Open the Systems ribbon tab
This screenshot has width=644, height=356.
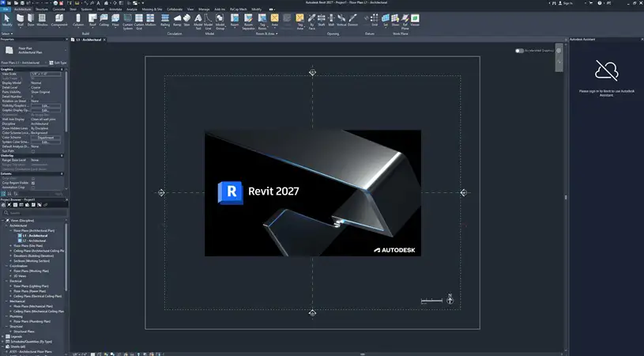click(87, 9)
